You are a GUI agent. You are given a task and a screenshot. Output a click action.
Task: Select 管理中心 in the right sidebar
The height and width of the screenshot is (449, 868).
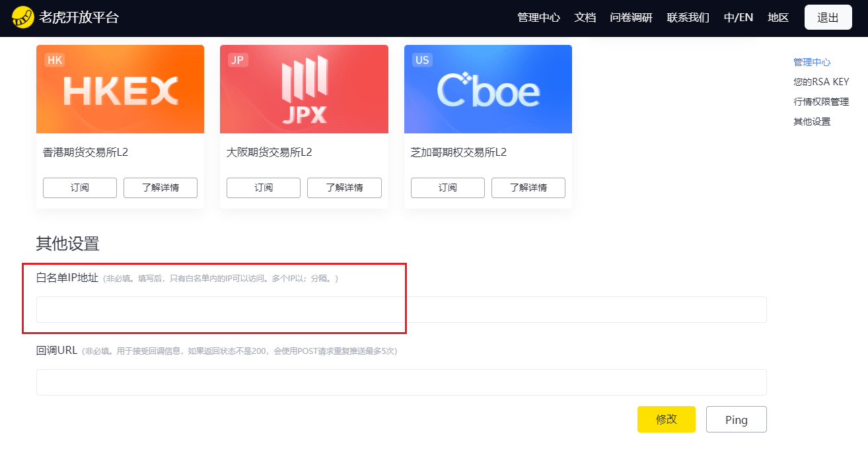point(812,62)
